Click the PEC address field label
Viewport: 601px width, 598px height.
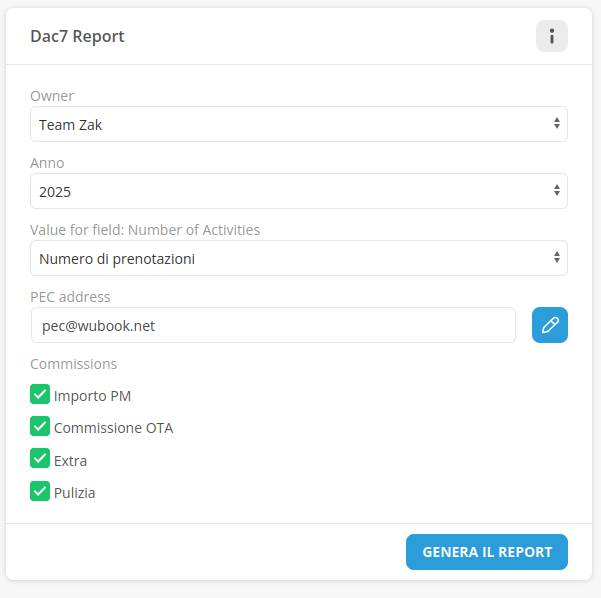70,297
